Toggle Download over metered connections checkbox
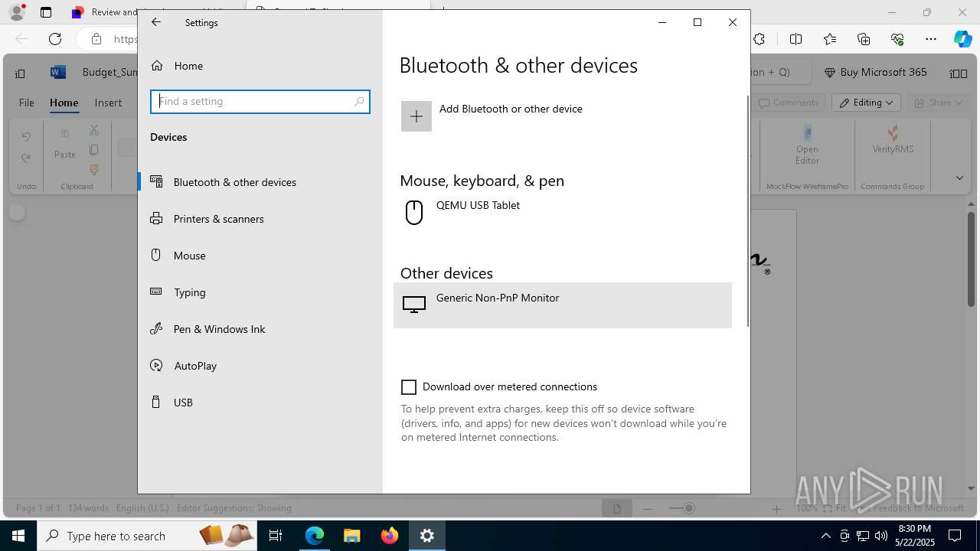The height and width of the screenshot is (551, 980). [409, 387]
